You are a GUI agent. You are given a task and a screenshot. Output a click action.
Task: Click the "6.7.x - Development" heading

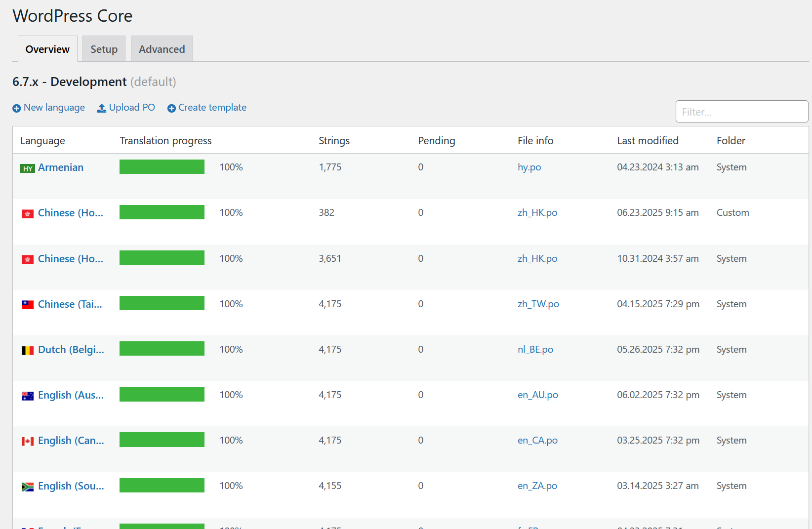(70, 82)
